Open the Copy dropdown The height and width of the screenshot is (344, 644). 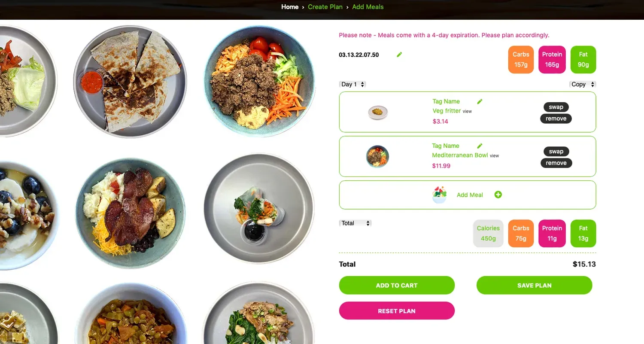(583, 84)
